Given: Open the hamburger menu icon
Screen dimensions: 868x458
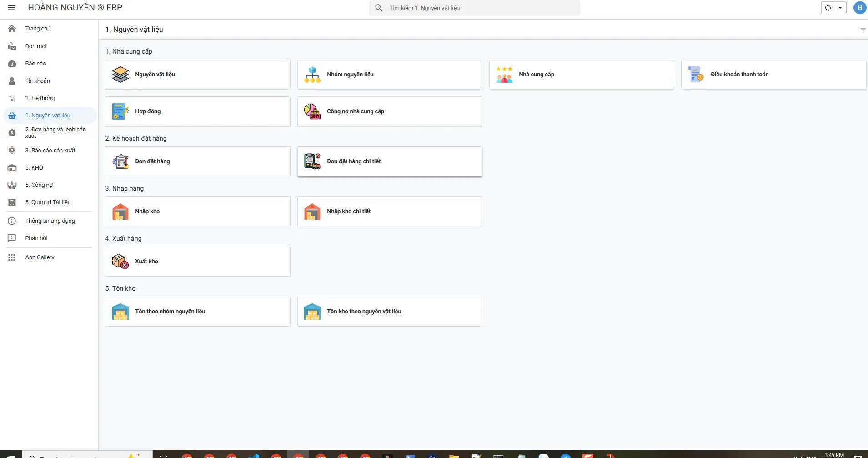Looking at the screenshot, I should point(12,8).
